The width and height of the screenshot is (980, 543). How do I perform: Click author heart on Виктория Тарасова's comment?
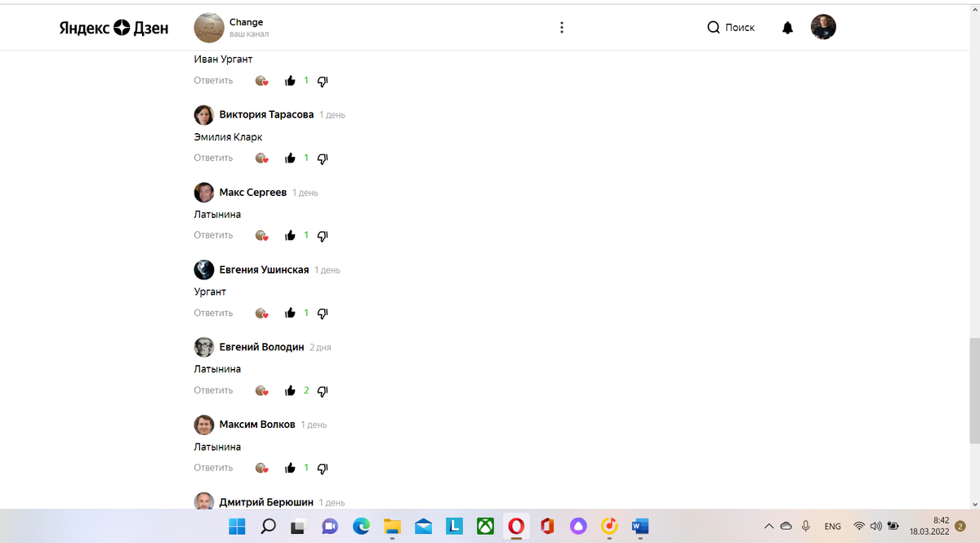tap(261, 158)
